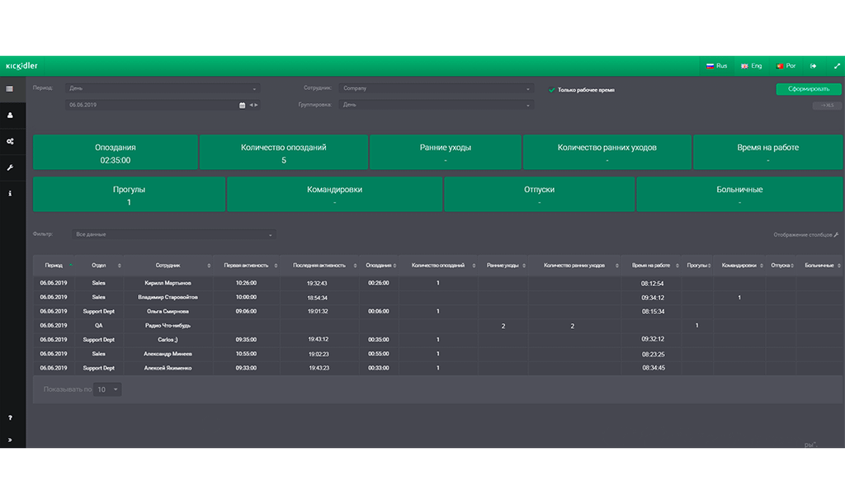Image resolution: width=845 pixels, height=504 pixels.
Task: Open 'Отображение столбцов' column settings
Action: point(805,235)
